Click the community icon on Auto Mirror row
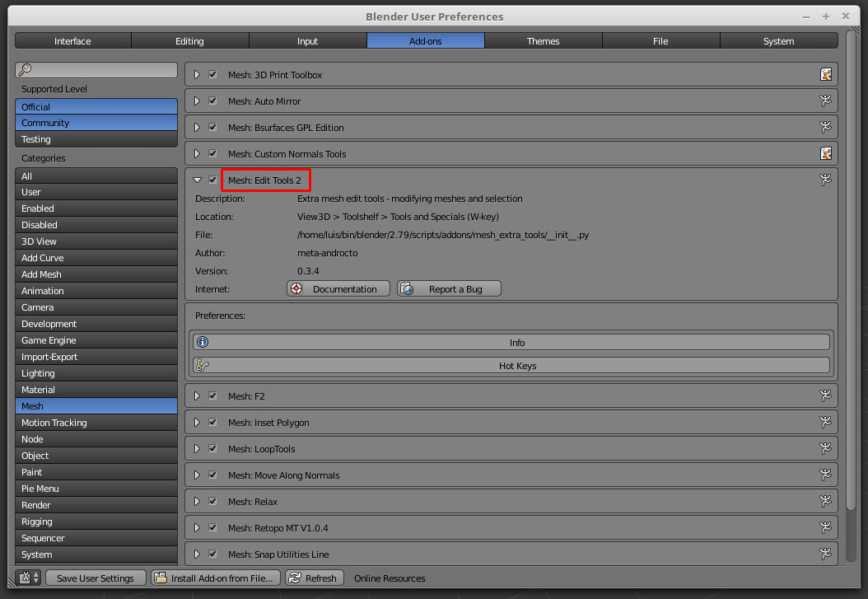This screenshot has height=599, width=868. click(825, 101)
